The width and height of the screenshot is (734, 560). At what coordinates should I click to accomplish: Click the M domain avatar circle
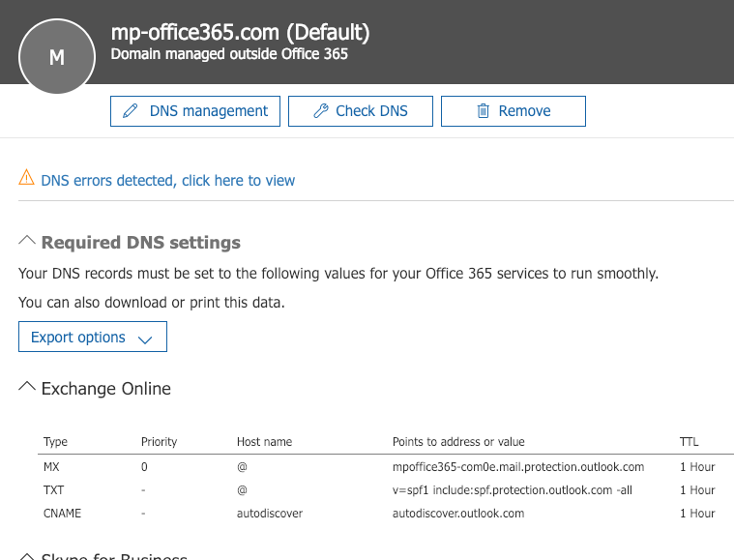[57, 57]
